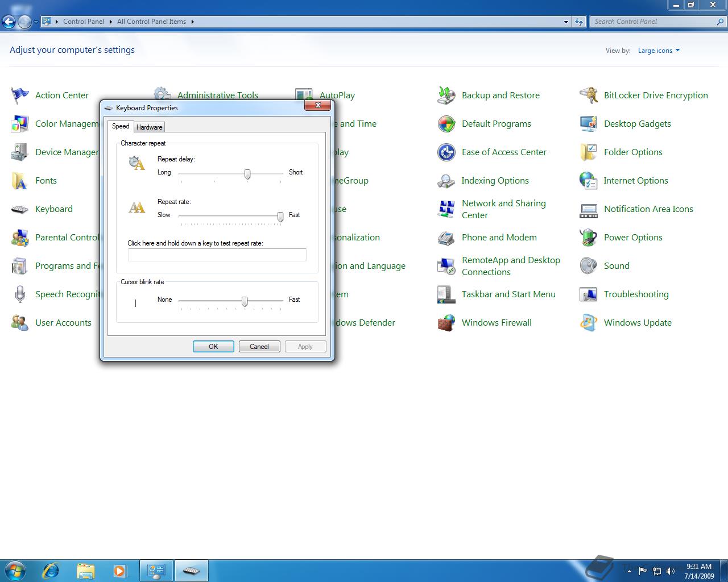728x582 pixels.
Task: Click the Back navigation button
Action: point(9,22)
